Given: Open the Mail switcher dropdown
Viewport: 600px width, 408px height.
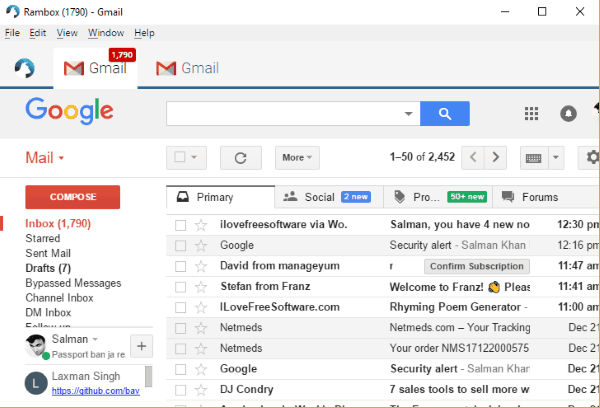Looking at the screenshot, I should coord(45,158).
